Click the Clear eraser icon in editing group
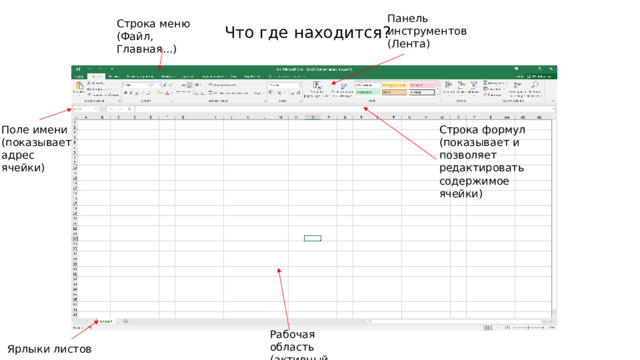The image size is (640, 360). (x=485, y=94)
